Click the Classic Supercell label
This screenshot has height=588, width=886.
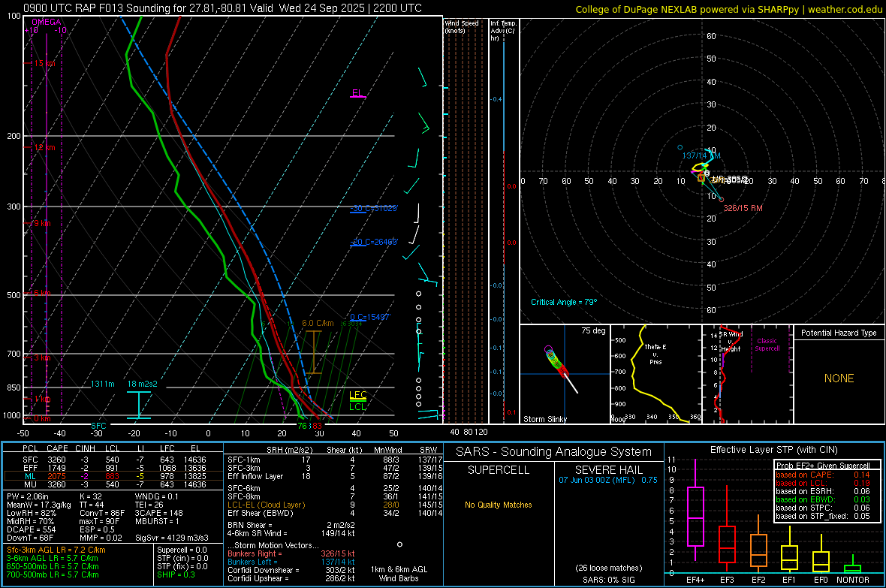[x=767, y=345]
